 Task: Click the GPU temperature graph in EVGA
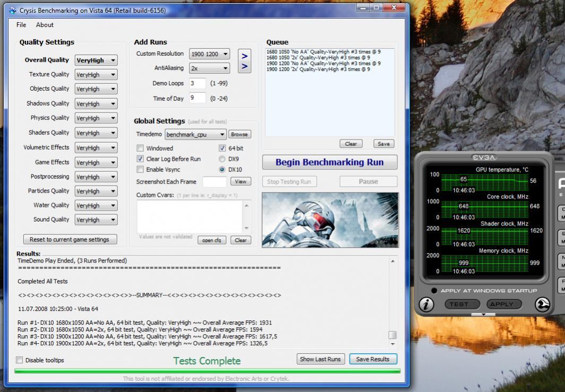pyautogui.click(x=484, y=182)
